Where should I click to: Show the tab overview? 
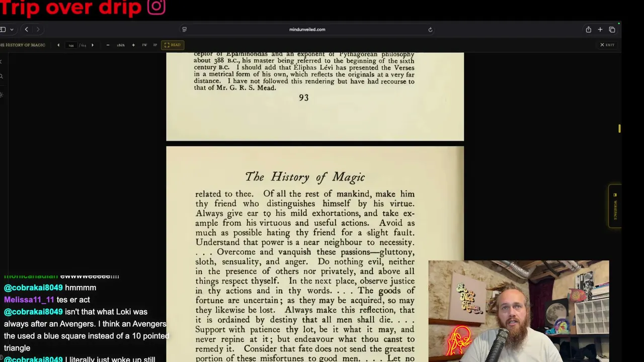[x=612, y=30]
